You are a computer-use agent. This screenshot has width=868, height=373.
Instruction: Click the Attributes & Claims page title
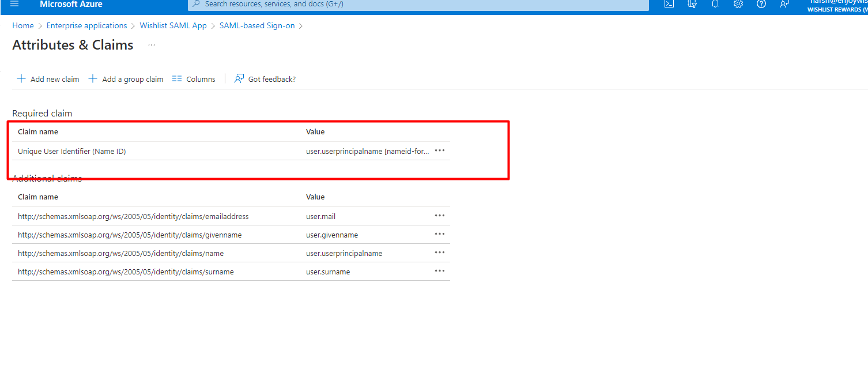(x=73, y=45)
